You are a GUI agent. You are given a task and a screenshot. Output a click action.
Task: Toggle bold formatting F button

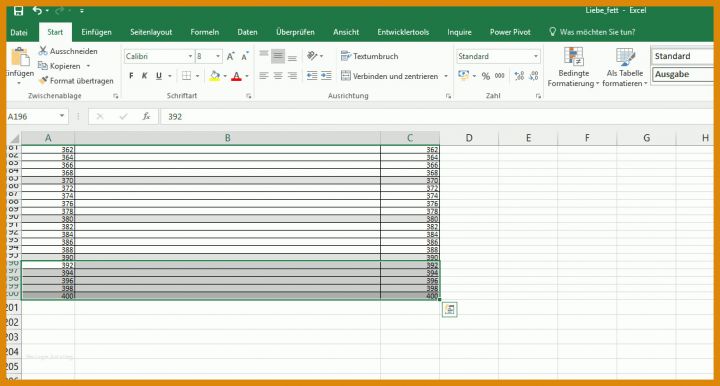(x=131, y=76)
